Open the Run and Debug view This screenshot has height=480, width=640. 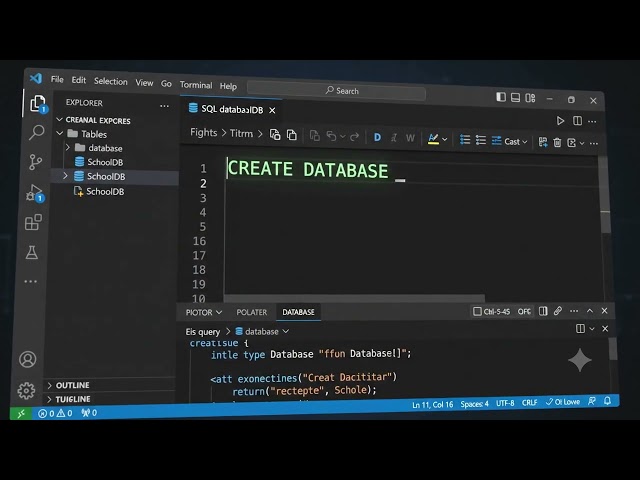[34, 193]
